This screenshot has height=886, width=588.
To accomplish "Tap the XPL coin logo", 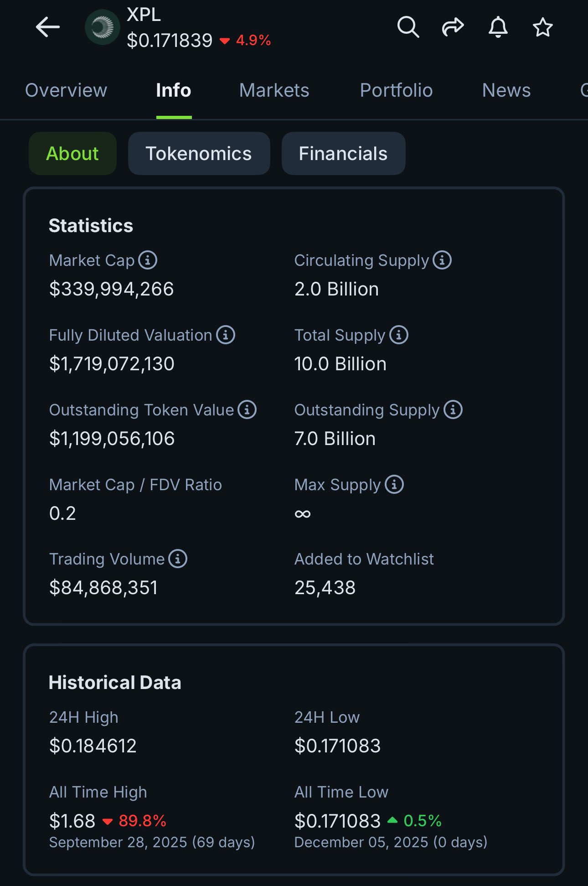I will (103, 27).
